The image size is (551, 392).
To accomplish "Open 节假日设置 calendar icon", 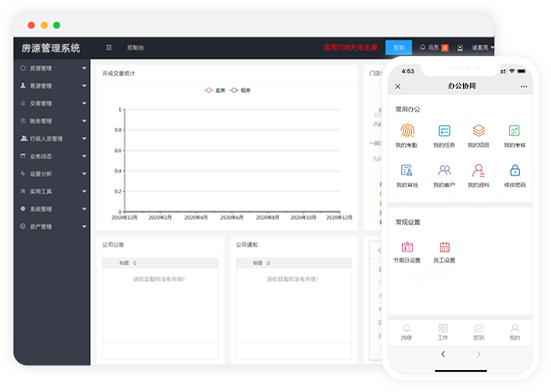I will click(x=407, y=247).
